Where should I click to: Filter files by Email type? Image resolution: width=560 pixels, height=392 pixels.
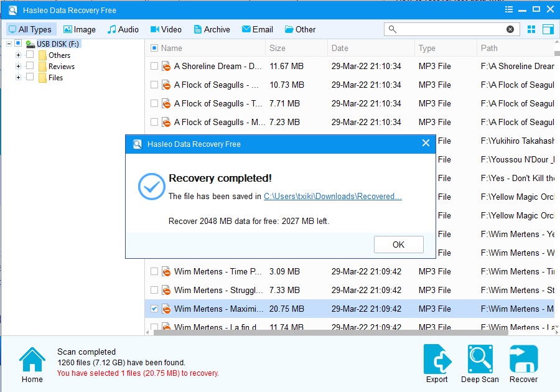pyautogui.click(x=257, y=29)
